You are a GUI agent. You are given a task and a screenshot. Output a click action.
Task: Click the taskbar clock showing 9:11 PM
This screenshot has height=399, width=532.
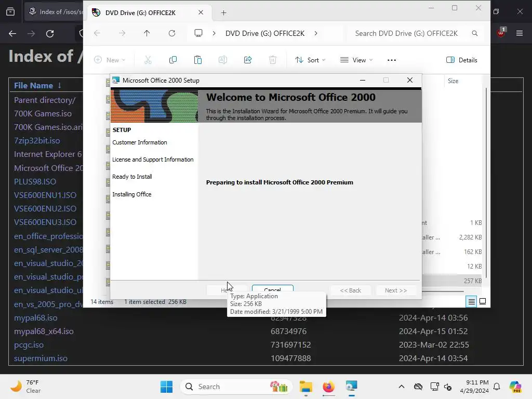point(474,387)
